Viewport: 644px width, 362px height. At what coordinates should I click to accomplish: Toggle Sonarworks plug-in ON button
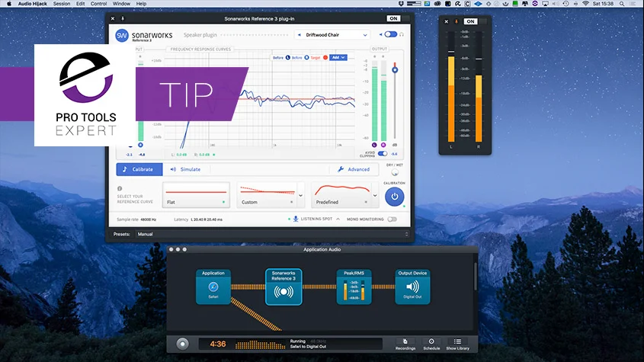pos(393,18)
